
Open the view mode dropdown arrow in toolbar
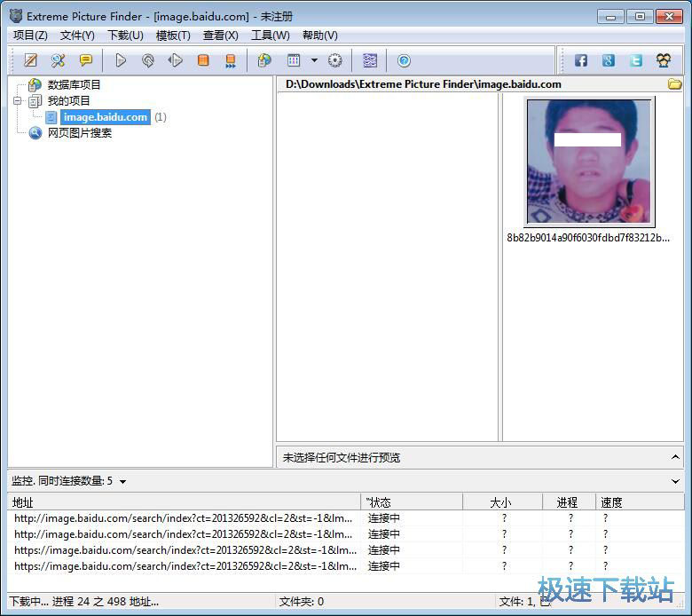click(314, 60)
